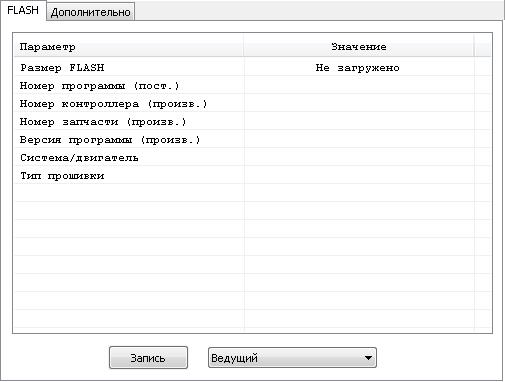
Task: Click the Параметр column header
Action: pos(129,47)
